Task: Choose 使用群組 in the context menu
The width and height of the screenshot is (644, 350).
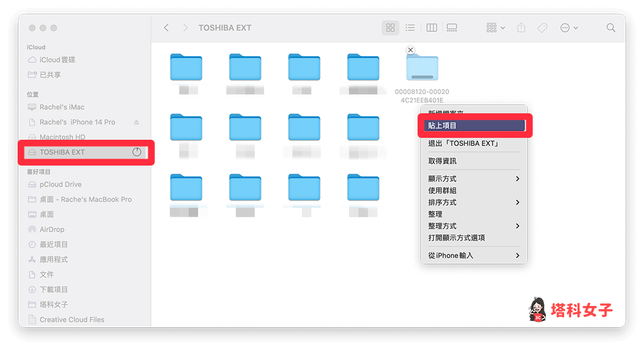Action: 474,191
